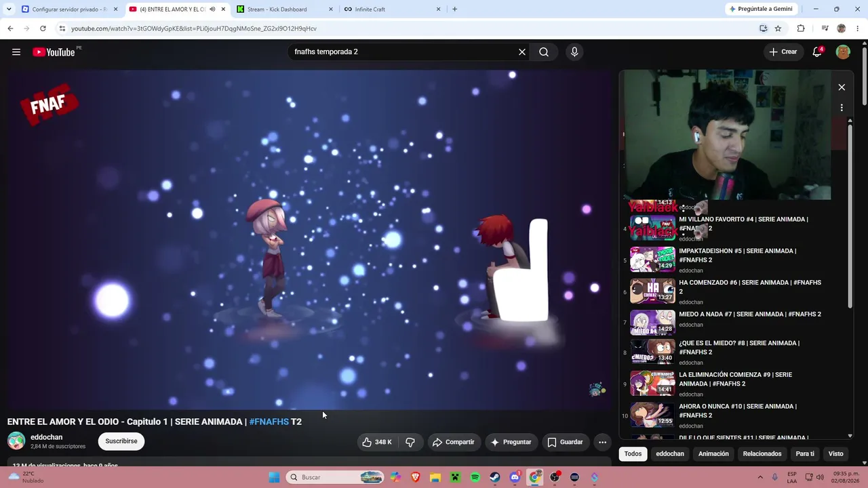Open the playlist options three-dot menu
868x488 pixels.
pos(842,108)
